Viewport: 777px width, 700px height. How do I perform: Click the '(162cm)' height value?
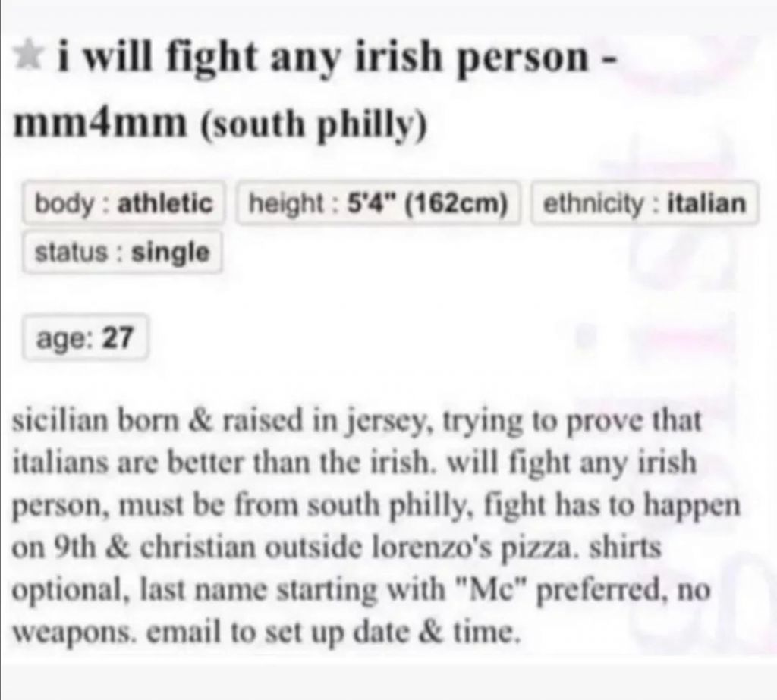[x=457, y=203]
